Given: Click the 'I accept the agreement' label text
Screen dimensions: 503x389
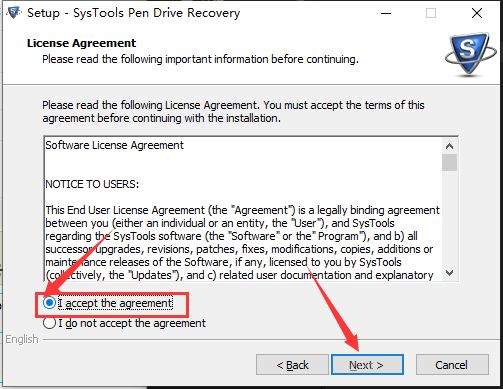Looking at the screenshot, I should 115,303.
